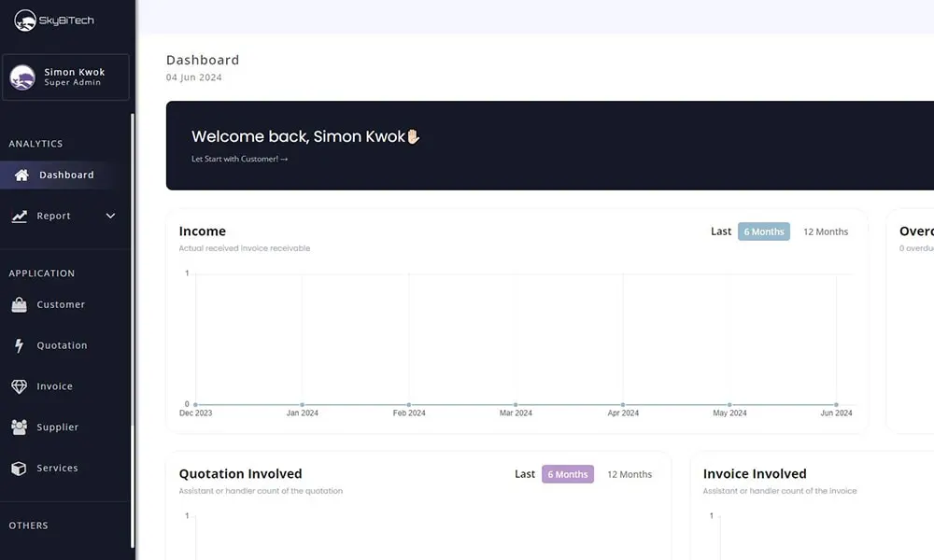Expand the Report submenu chevron
Viewport: 934px width, 560px height.
click(x=110, y=216)
